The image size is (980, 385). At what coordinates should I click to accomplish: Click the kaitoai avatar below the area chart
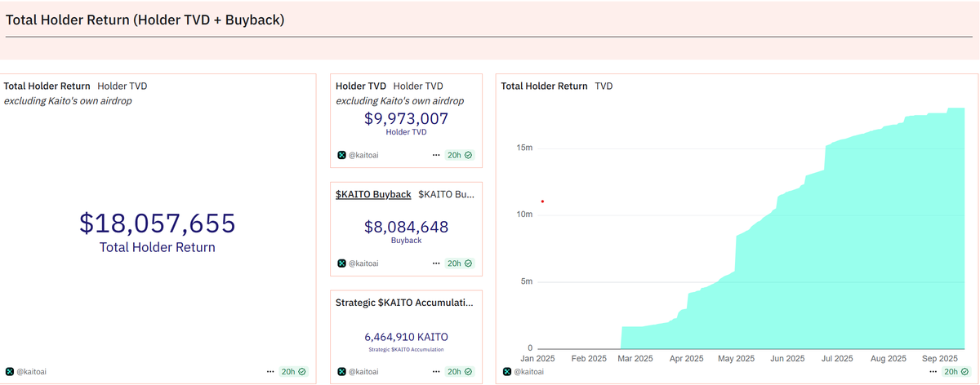[507, 371]
